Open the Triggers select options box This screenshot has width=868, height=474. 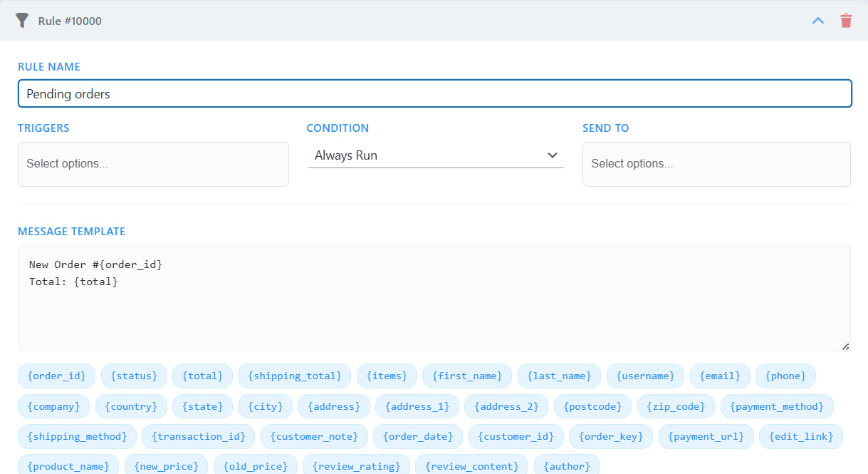tap(153, 164)
